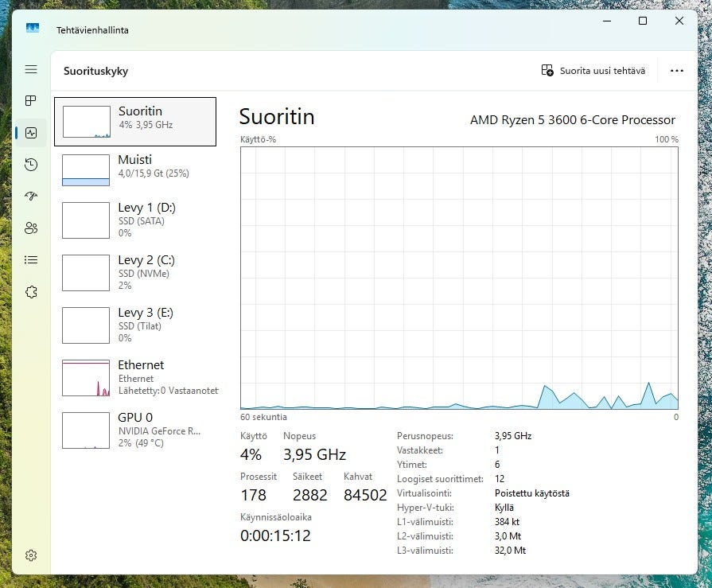This screenshot has width=712, height=588.
Task: Open the Processes page icon in sidebar
Action: [x=31, y=101]
